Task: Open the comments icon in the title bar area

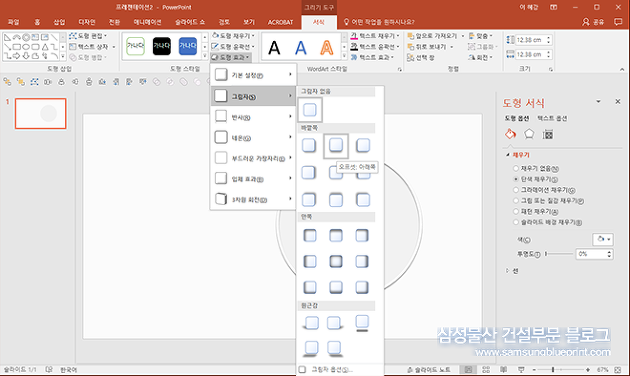Action: (x=618, y=22)
